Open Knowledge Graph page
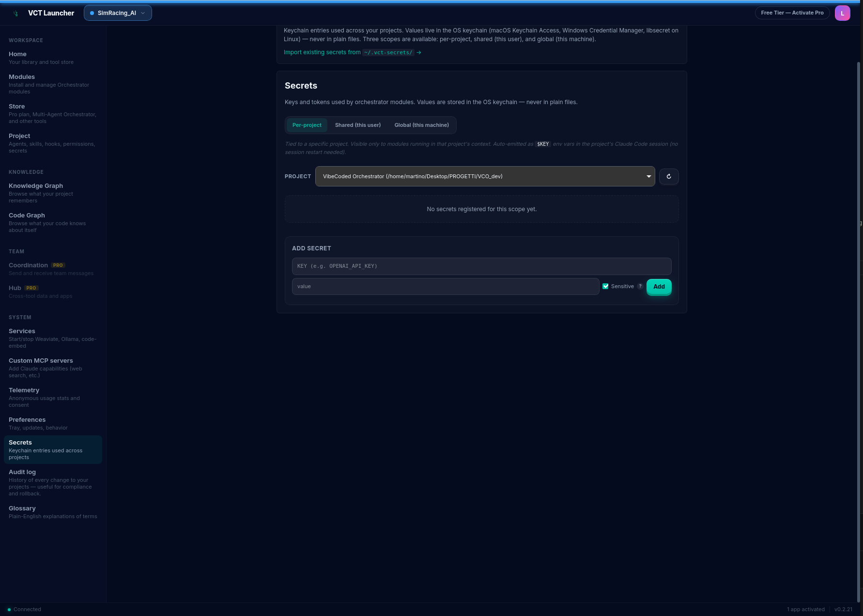Viewport: 863px width, 616px height. (x=53, y=193)
